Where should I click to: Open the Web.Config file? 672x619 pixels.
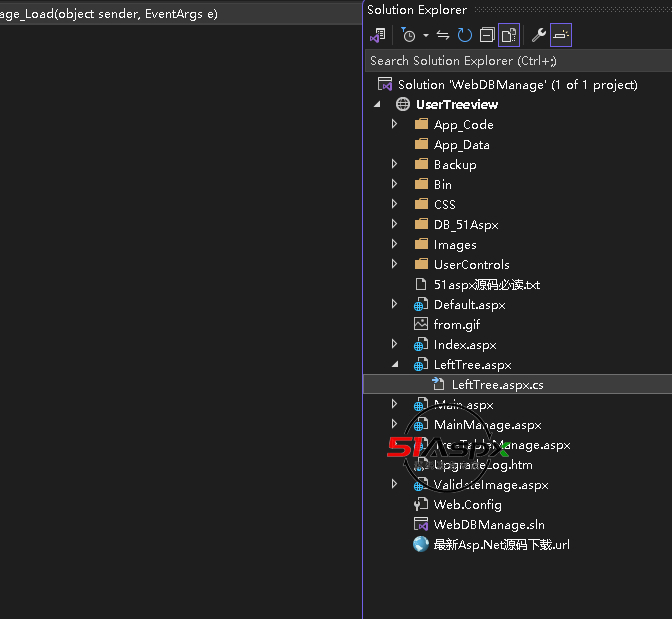click(x=467, y=505)
